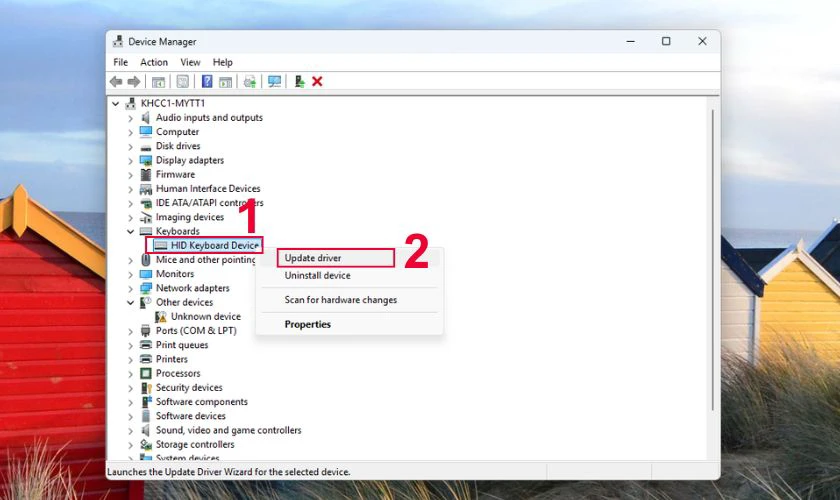Click the Properties toolbar icon
This screenshot has height=500, width=840.
click(183, 81)
